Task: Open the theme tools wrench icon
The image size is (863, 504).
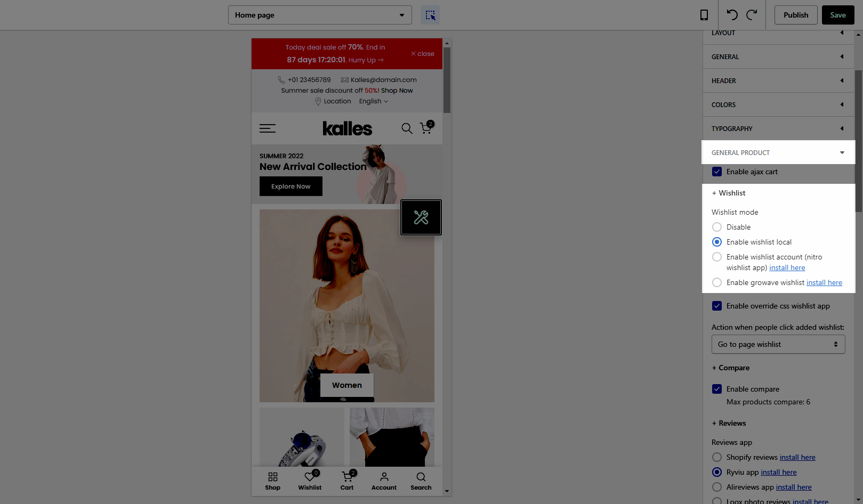Action: [x=421, y=217]
